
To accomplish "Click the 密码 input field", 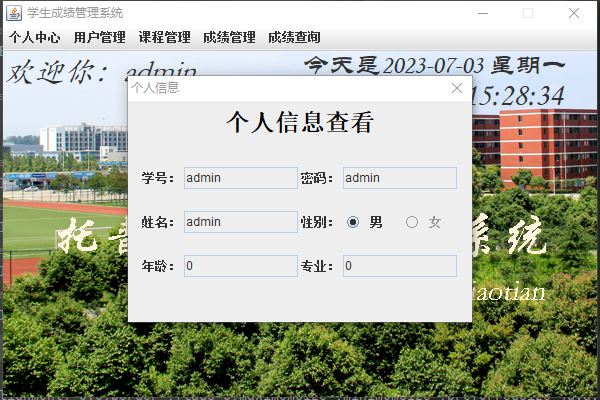I will pyautogui.click(x=400, y=178).
